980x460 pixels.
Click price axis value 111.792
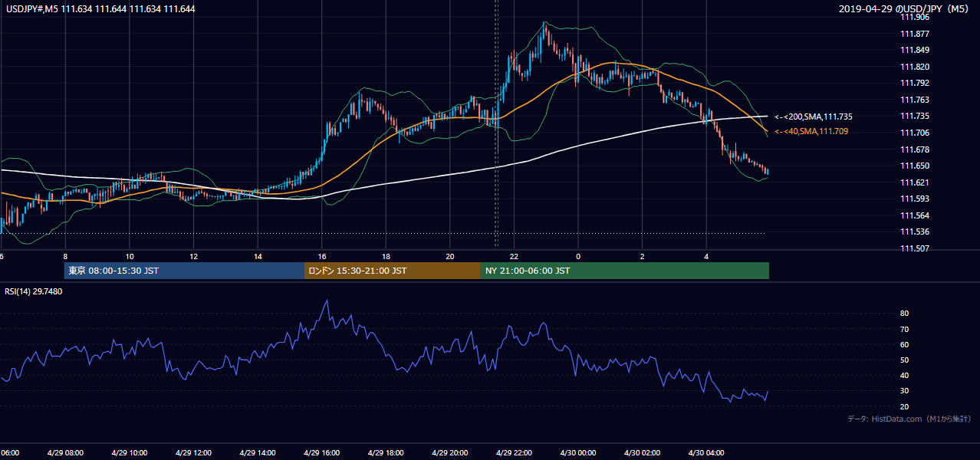click(914, 84)
